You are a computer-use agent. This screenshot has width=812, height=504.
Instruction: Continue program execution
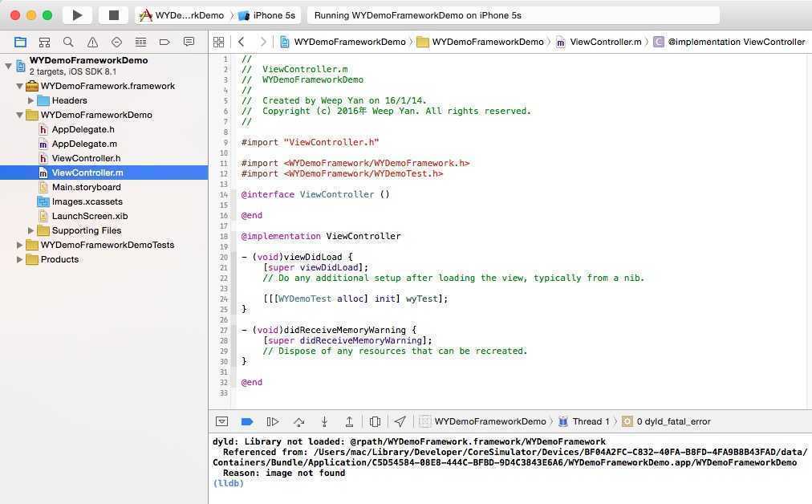pyautogui.click(x=272, y=421)
